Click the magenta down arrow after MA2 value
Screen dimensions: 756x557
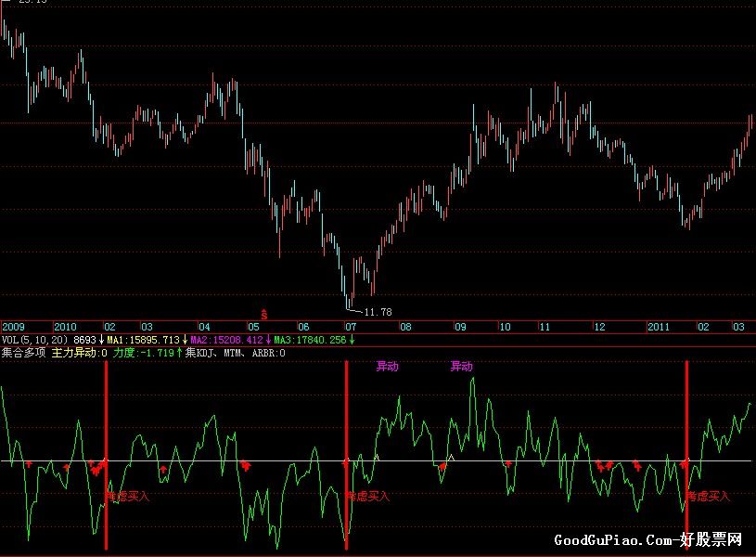[x=267, y=341]
